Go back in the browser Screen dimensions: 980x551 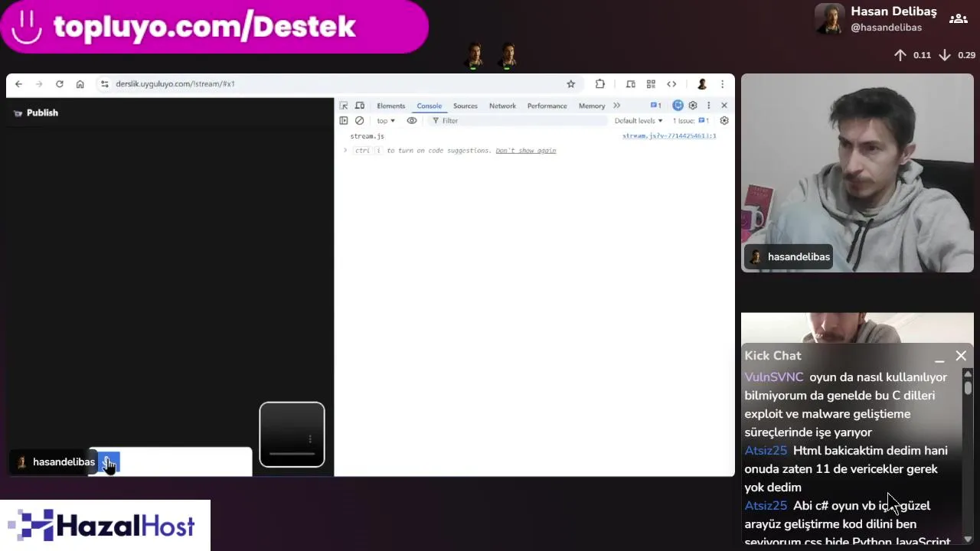pyautogui.click(x=18, y=84)
